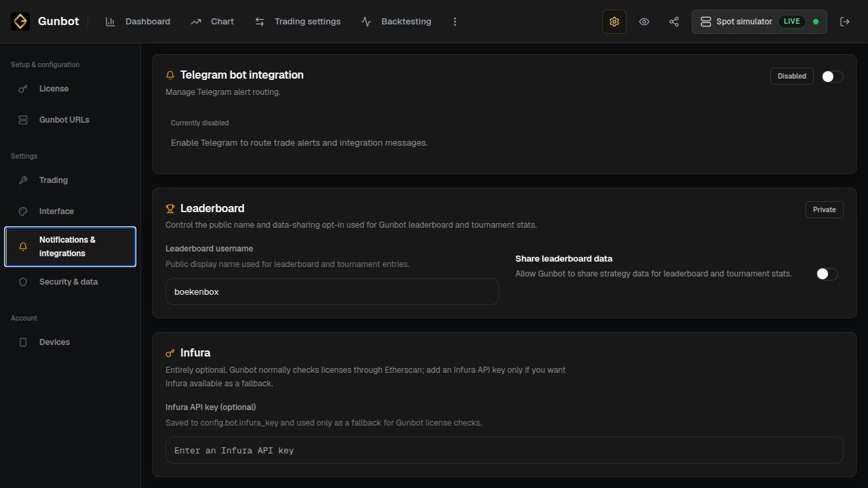
Task: Click the Infura key icon
Action: click(x=170, y=353)
